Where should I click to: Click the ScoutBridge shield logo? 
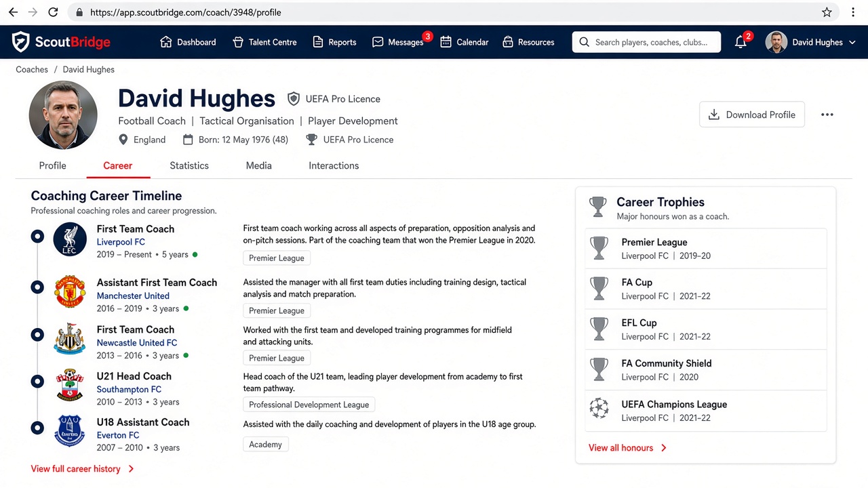coord(20,42)
